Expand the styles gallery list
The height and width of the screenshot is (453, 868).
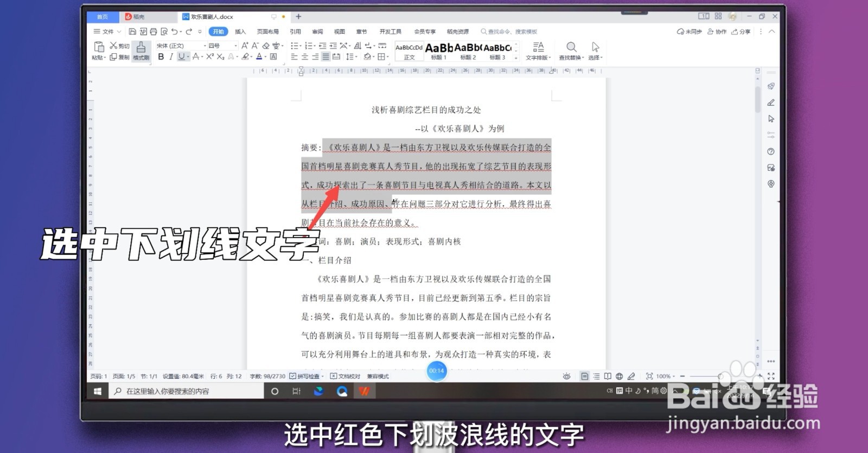point(516,58)
